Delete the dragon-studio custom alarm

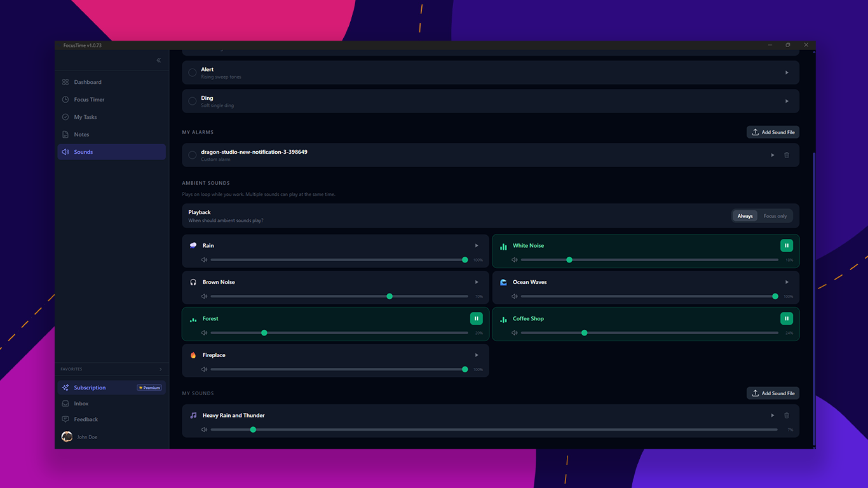click(787, 155)
